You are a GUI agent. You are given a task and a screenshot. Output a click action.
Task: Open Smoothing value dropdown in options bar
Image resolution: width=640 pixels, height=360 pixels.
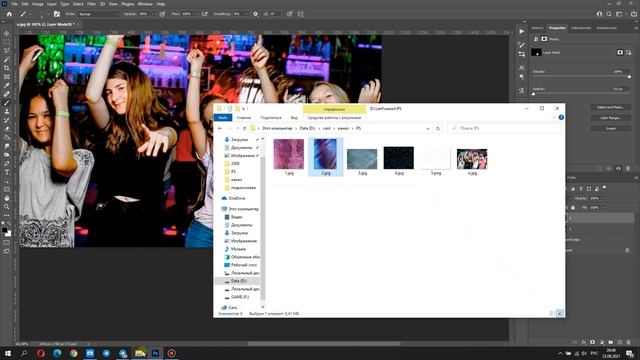click(x=247, y=14)
